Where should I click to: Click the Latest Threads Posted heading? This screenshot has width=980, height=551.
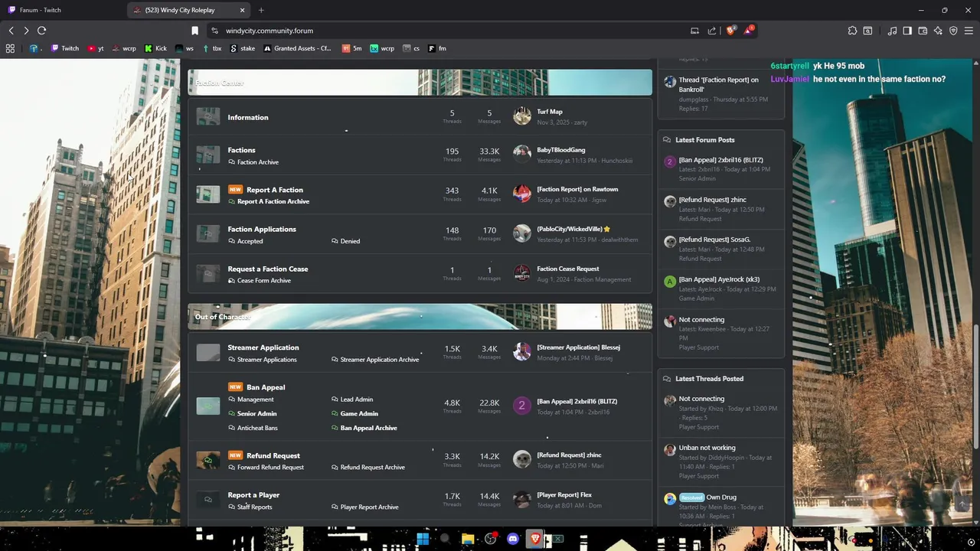(x=709, y=379)
